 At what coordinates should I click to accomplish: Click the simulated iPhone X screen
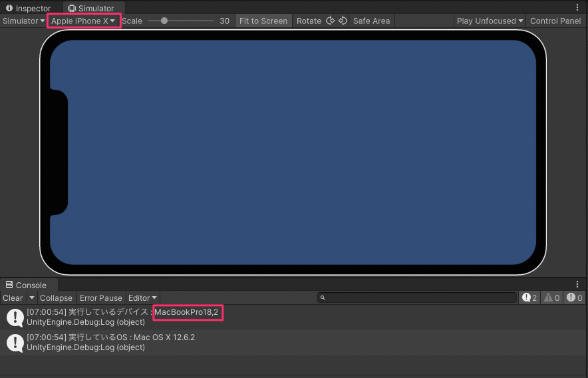(293, 152)
